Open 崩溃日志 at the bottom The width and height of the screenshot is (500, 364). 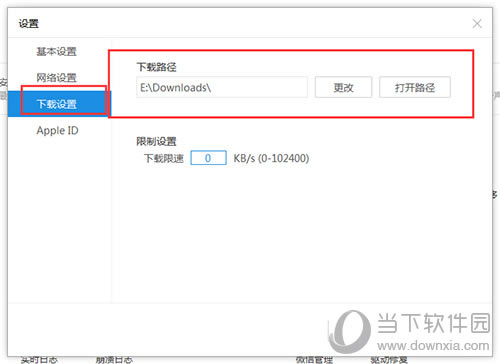(x=114, y=360)
